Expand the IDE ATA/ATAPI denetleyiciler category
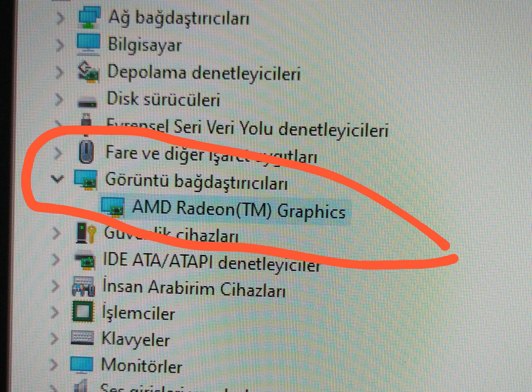Image resolution: width=532 pixels, height=392 pixels. [x=56, y=259]
